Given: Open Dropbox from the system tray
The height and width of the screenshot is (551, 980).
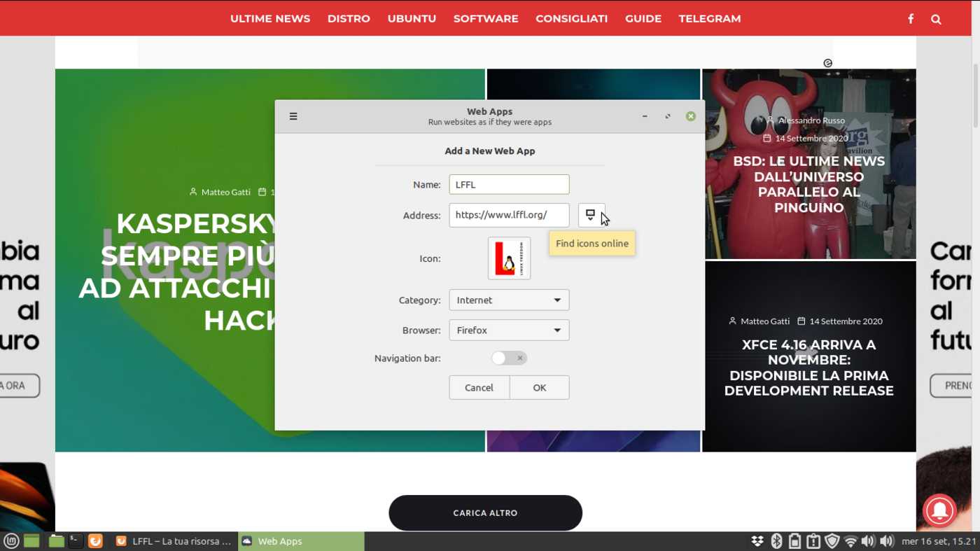Looking at the screenshot, I should coord(757,540).
